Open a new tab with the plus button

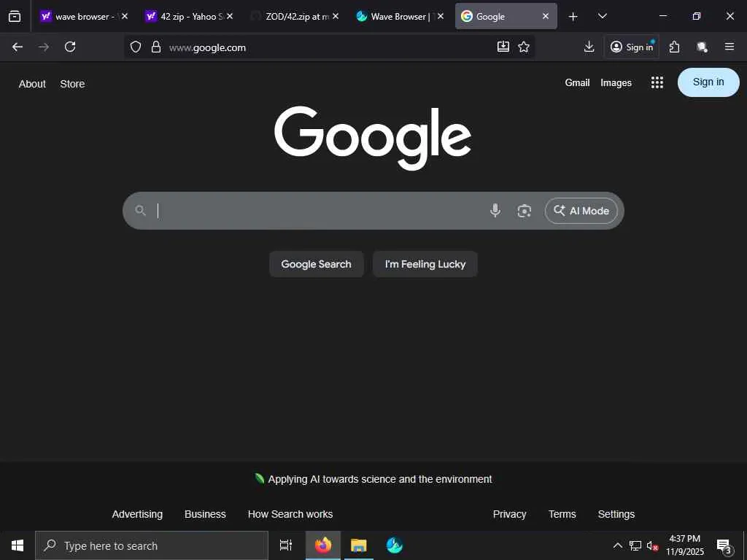click(x=573, y=17)
